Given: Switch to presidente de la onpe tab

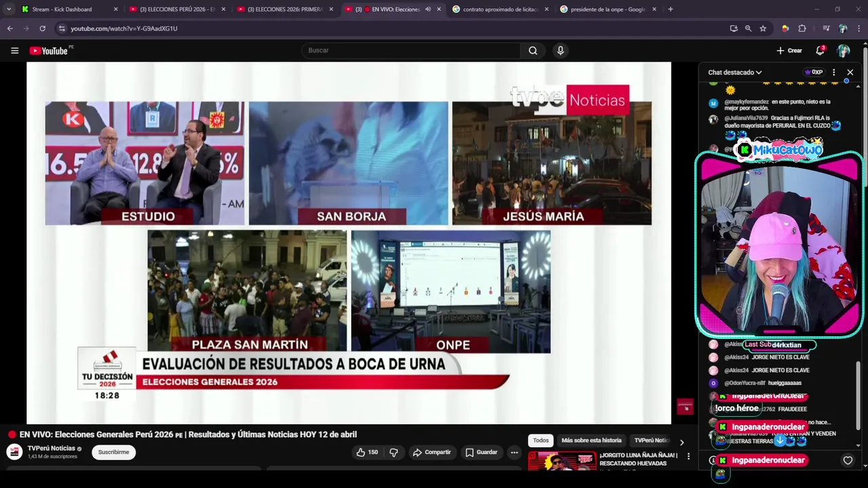Looking at the screenshot, I should point(608,9).
